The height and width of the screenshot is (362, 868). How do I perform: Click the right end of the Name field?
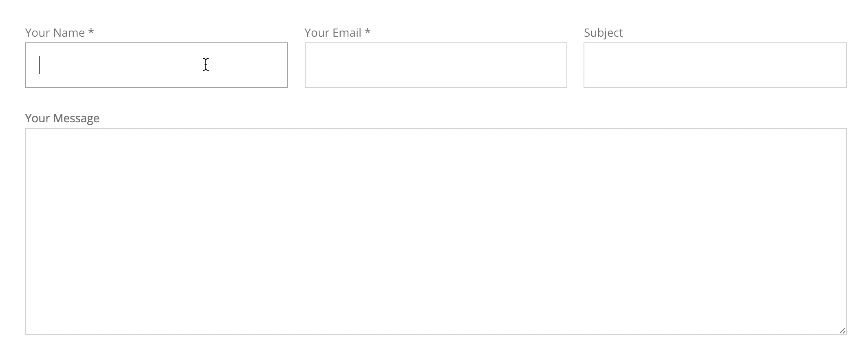point(277,65)
